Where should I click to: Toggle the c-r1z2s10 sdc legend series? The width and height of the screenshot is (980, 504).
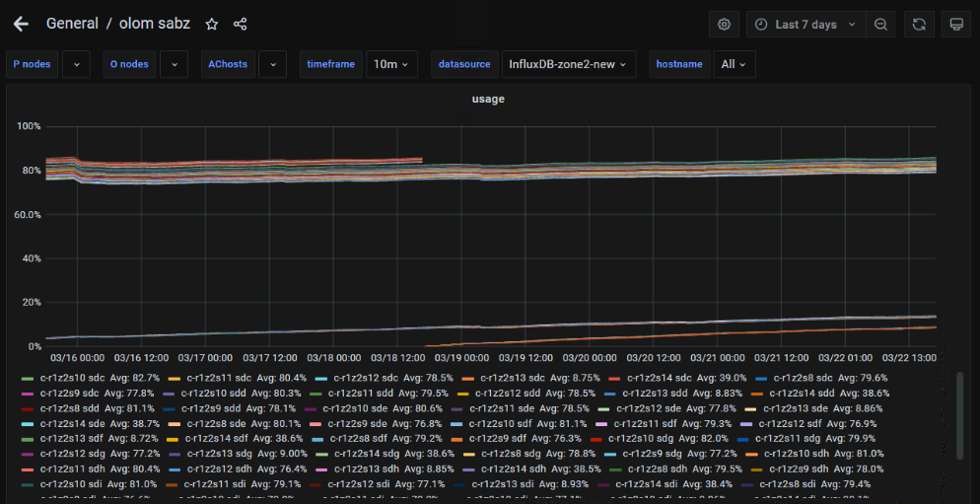click(x=73, y=378)
